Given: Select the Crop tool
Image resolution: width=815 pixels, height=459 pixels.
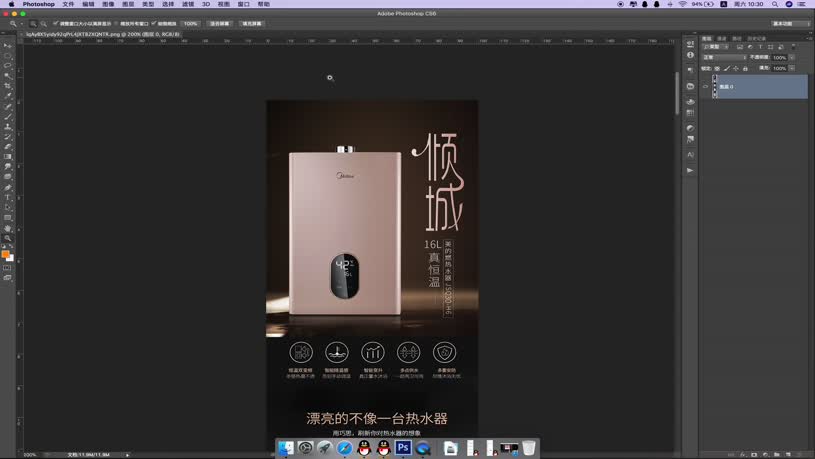Looking at the screenshot, I should click(x=7, y=86).
